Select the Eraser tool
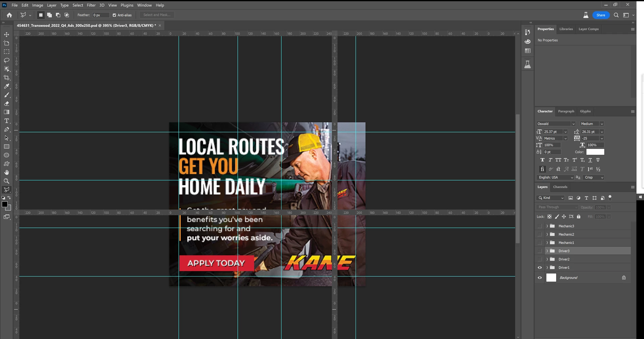 6,104
